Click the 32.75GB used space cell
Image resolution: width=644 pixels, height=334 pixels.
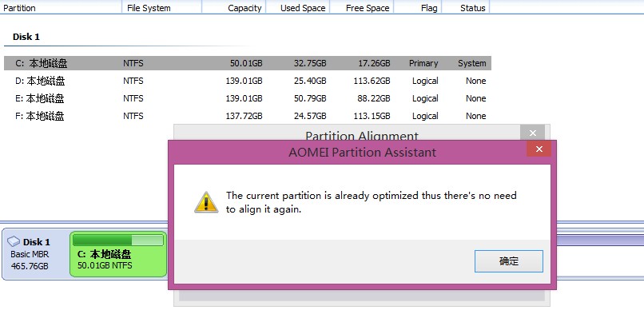point(310,63)
